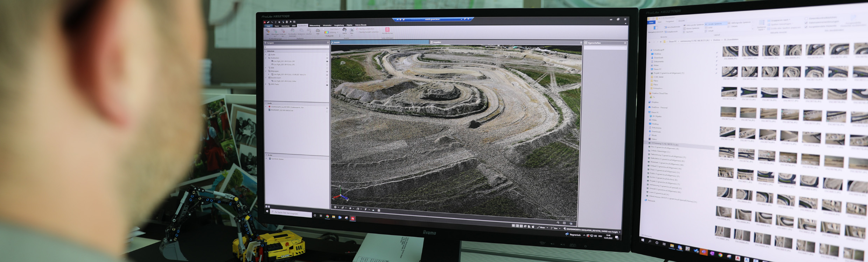
Task: Switch to the Infrastruktur ribbon tab
Action: tap(327, 26)
